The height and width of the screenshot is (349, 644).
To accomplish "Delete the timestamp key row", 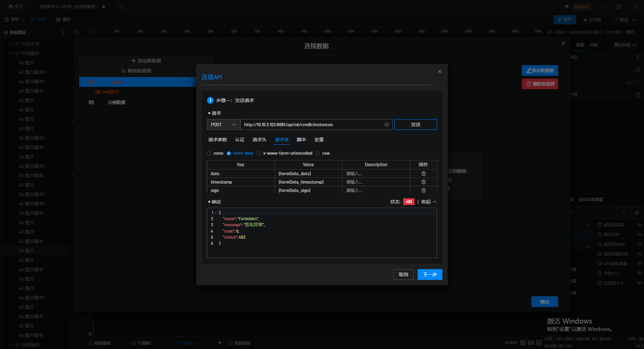I will pos(423,182).
